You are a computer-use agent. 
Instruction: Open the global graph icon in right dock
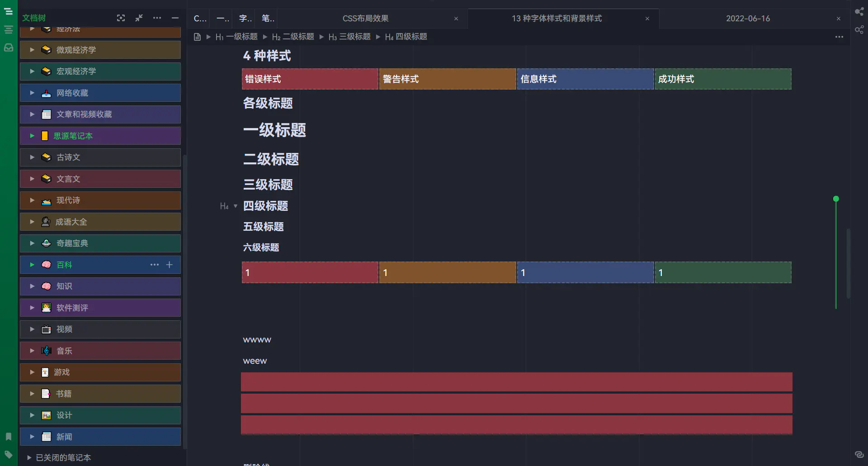[x=859, y=30]
